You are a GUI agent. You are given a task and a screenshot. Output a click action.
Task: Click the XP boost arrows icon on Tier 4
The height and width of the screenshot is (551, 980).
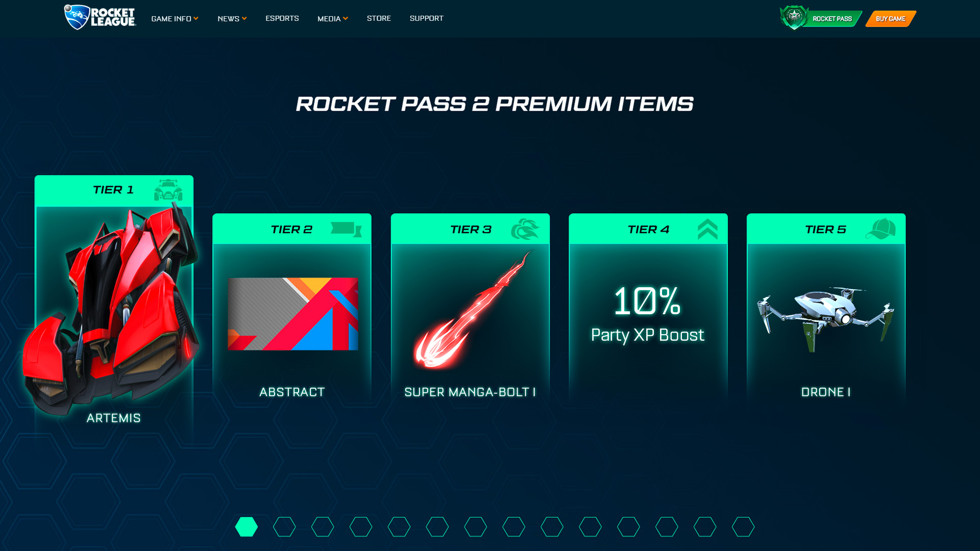(x=706, y=229)
